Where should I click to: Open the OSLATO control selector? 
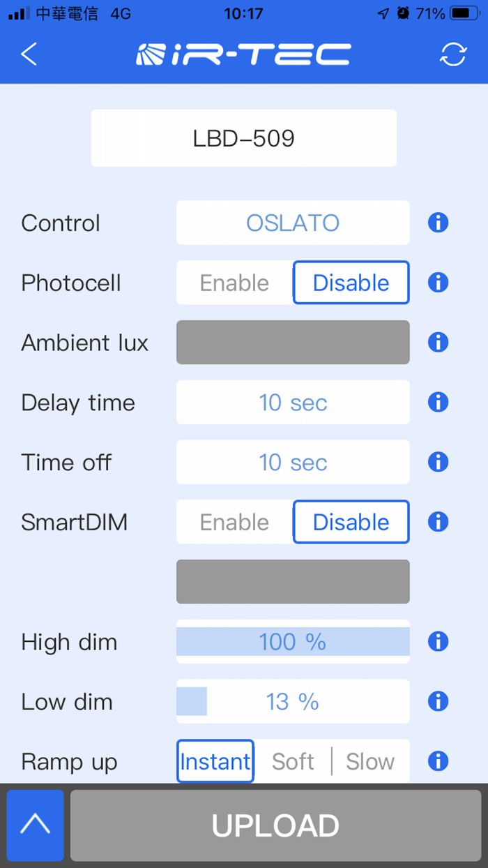click(292, 223)
